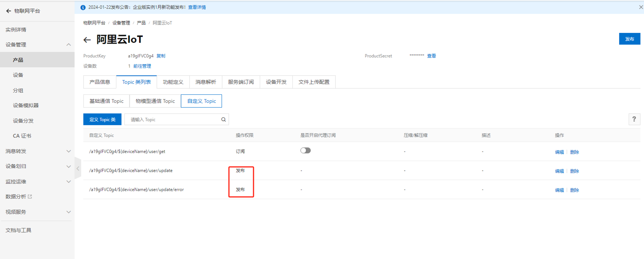
Task: Expand the 监控运维 menu section
Action: [68, 181]
